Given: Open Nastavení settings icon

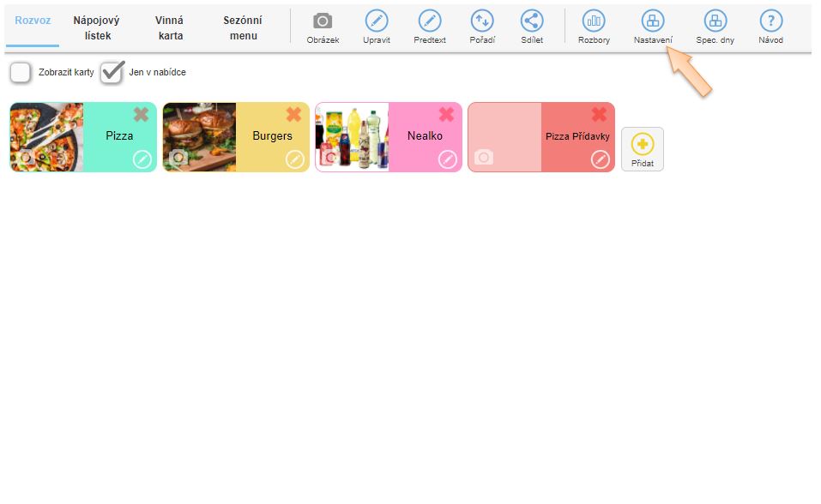Looking at the screenshot, I should click(x=653, y=21).
